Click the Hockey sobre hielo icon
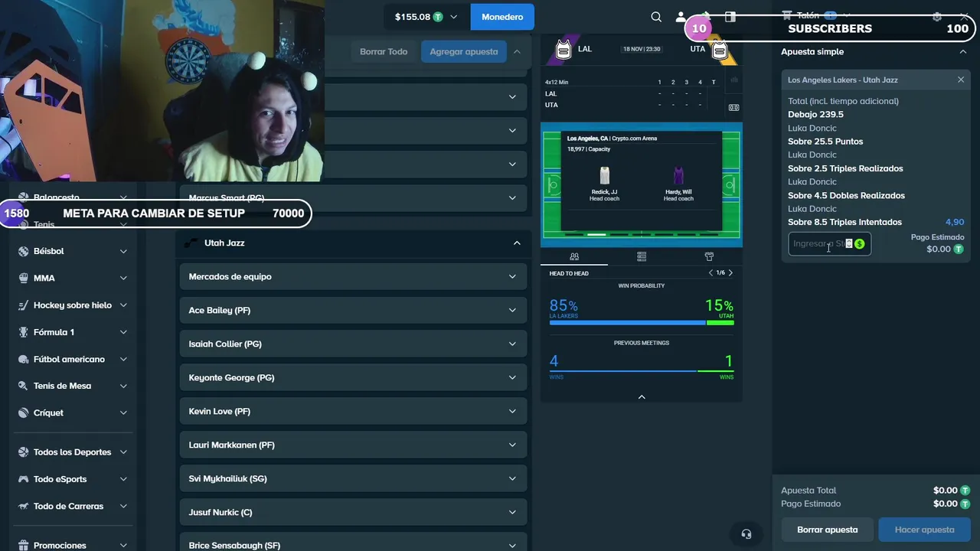This screenshot has height=551, width=980. tap(24, 305)
